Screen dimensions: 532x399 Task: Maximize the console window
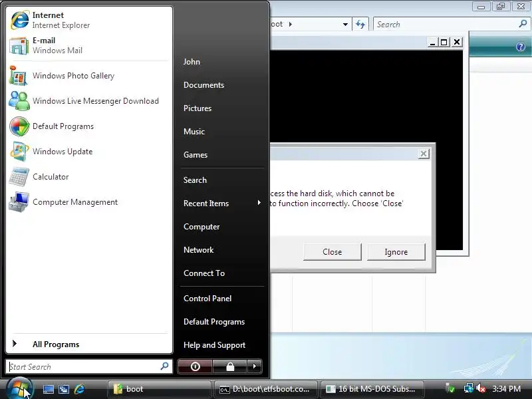click(444, 42)
